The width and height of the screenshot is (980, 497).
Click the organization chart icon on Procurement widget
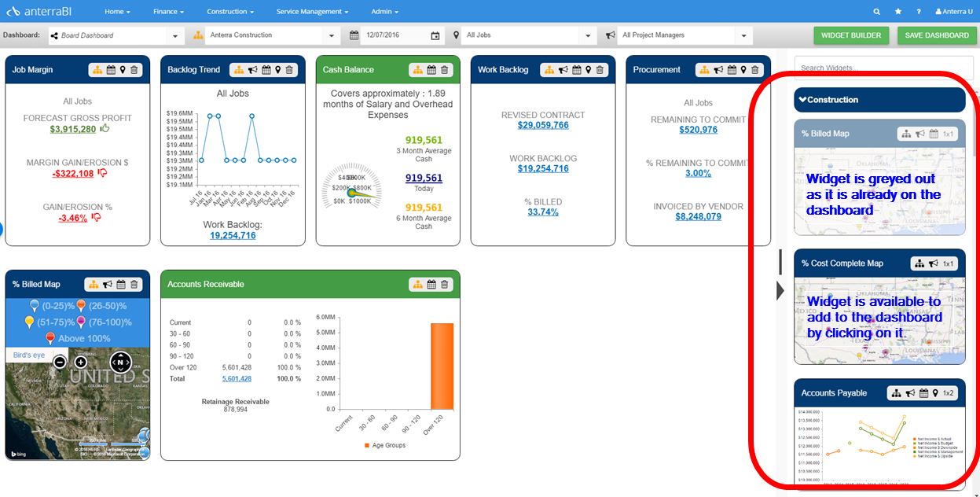(705, 70)
